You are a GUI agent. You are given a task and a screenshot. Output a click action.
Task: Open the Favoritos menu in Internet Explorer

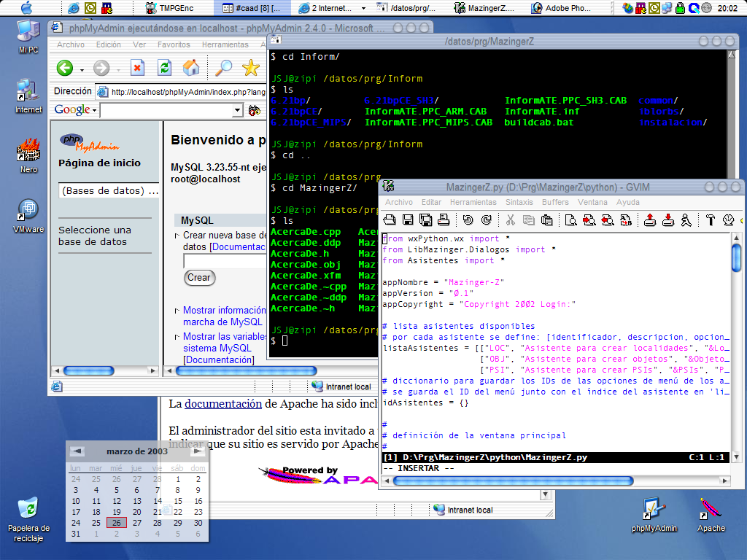click(174, 44)
